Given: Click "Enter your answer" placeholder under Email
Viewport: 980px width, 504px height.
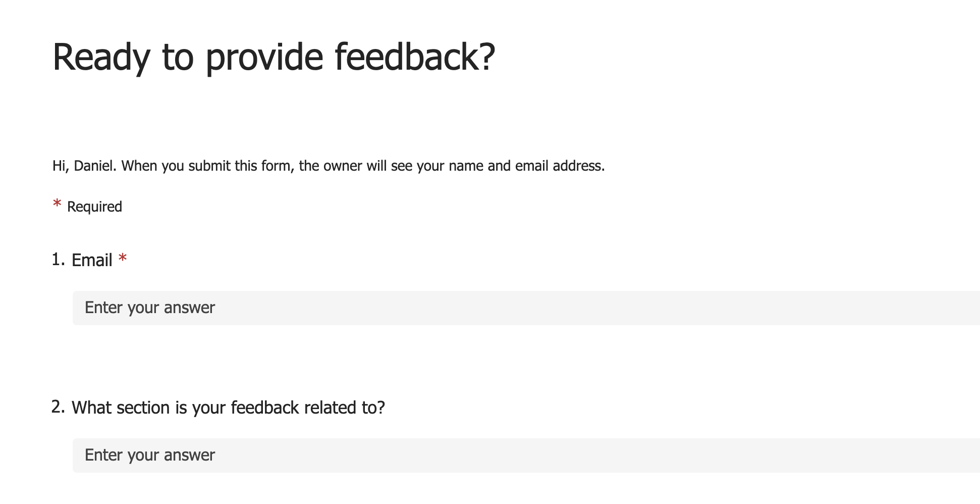Looking at the screenshot, I should 150,308.
